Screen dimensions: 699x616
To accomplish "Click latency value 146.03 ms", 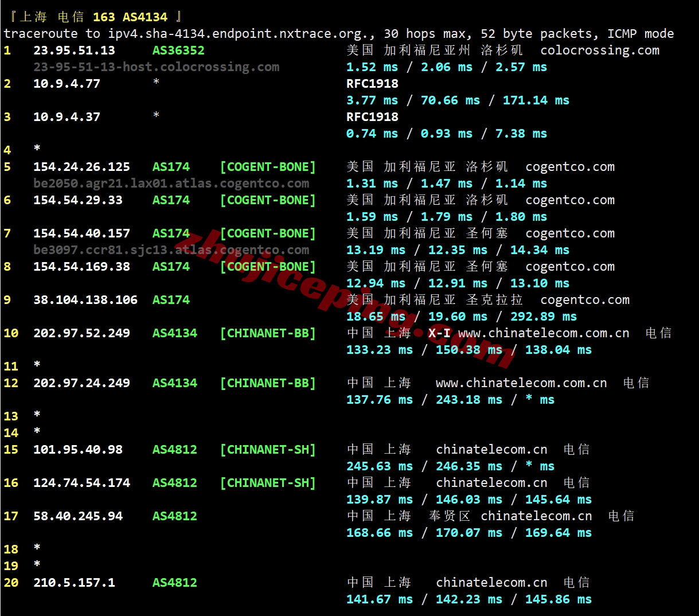I will tap(469, 500).
